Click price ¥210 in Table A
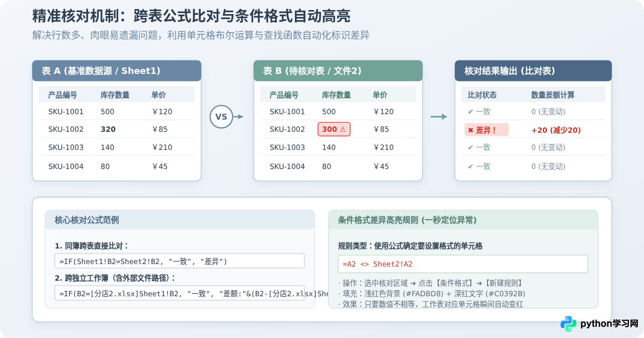The width and height of the screenshot is (644, 338). coord(162,147)
